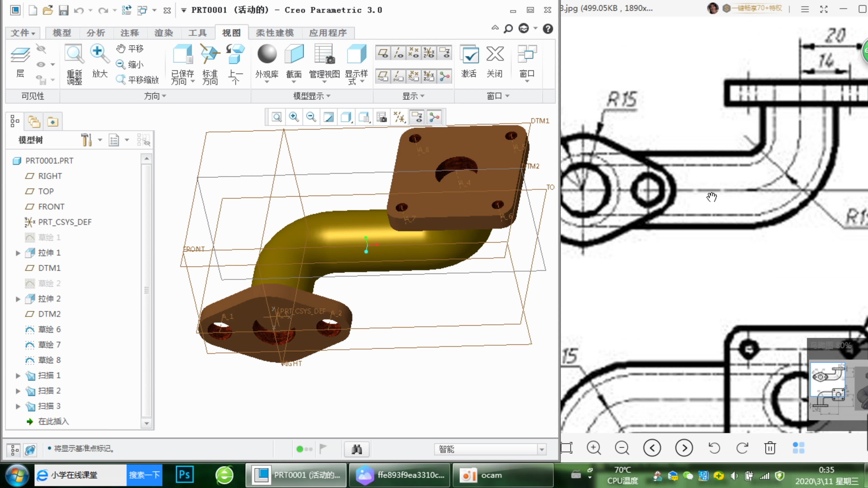Open the 文件 menu
Screen dimensions: 868x488
(22, 33)
